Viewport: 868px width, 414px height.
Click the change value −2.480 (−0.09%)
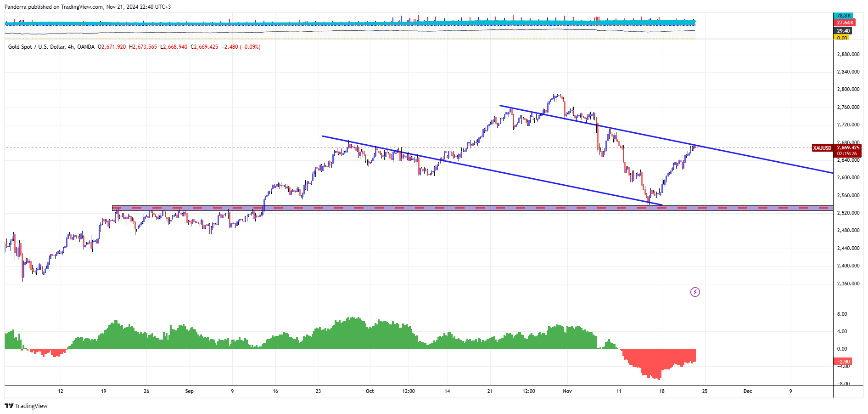pyautogui.click(x=241, y=47)
